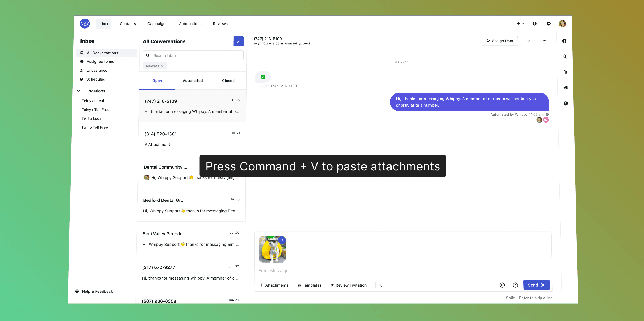Mark conversation done with the checkmark icon
The width and height of the screenshot is (644, 321).
[x=529, y=41]
